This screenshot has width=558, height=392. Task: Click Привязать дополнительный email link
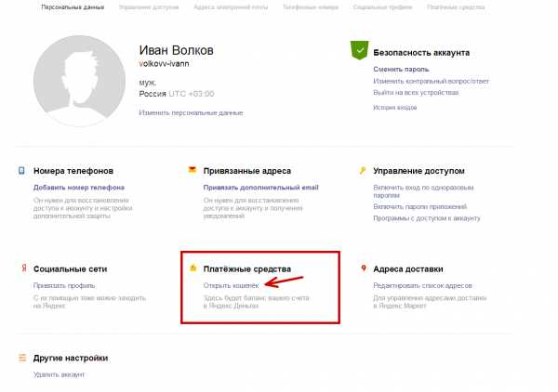pyautogui.click(x=260, y=188)
